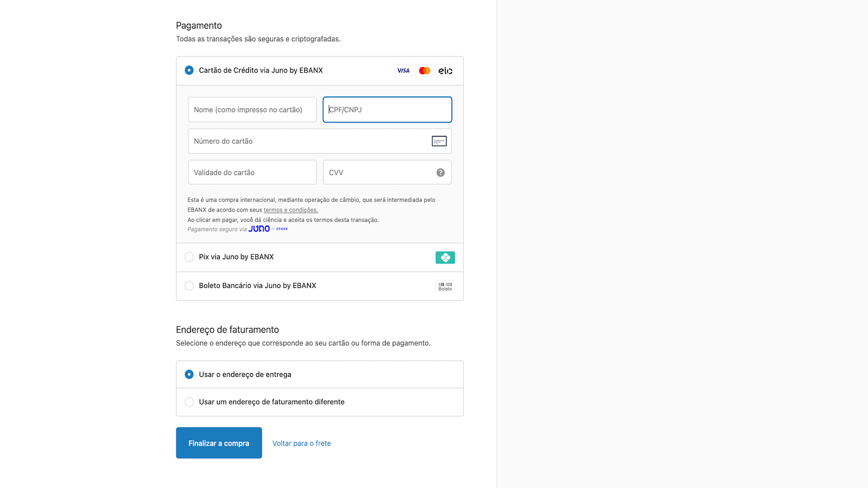This screenshot has height=488, width=868.
Task: Go back via Voltar para o frete
Action: point(302,444)
